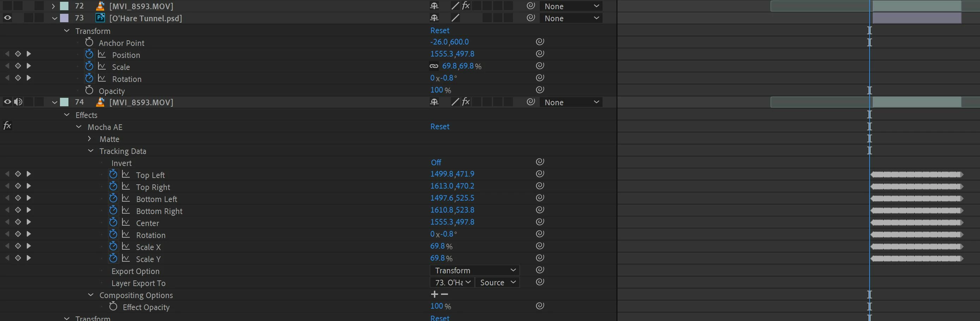980x321 pixels.
Task: Go to previous keyframe for Top Left
Action: point(7,174)
